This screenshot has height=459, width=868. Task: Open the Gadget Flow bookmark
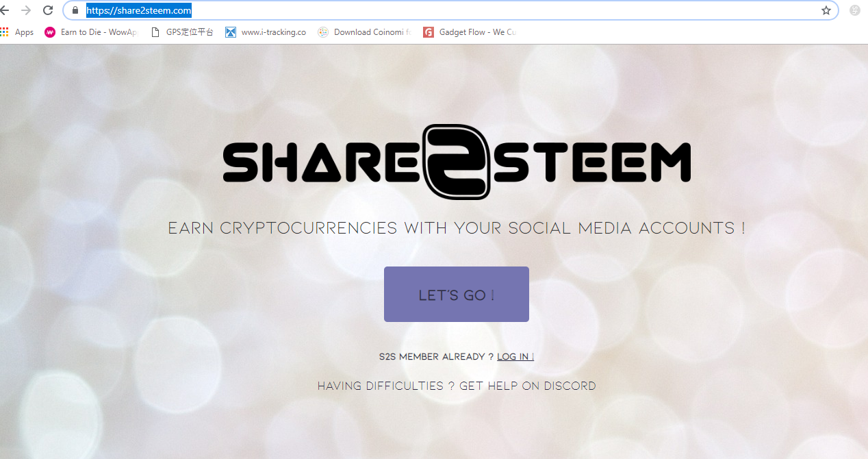tap(470, 32)
